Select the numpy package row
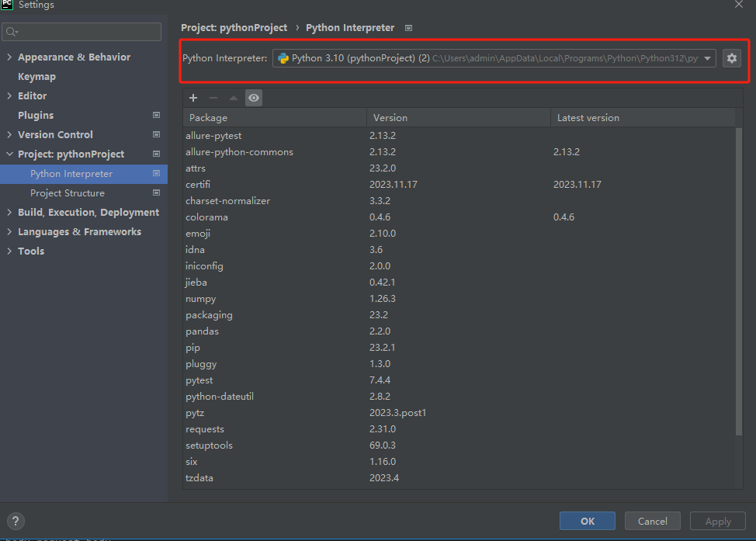The width and height of the screenshot is (756, 541). click(459, 299)
